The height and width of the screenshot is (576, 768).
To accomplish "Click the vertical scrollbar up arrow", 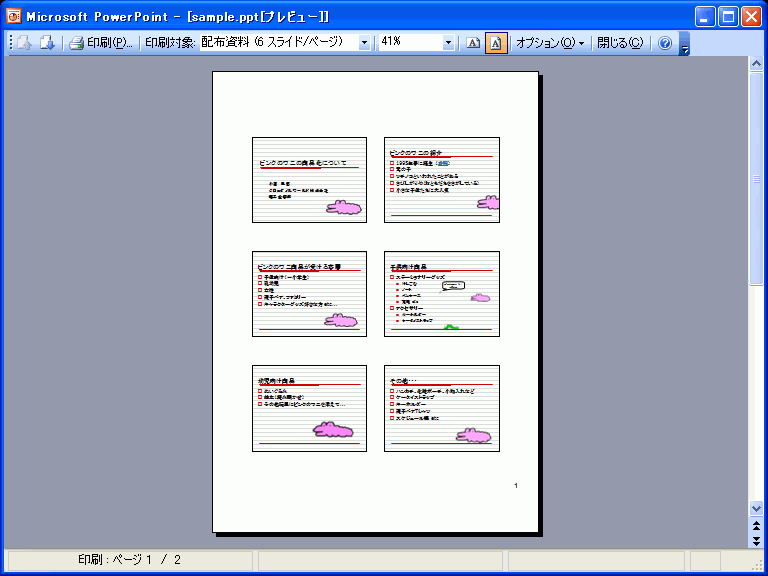I will point(757,64).
